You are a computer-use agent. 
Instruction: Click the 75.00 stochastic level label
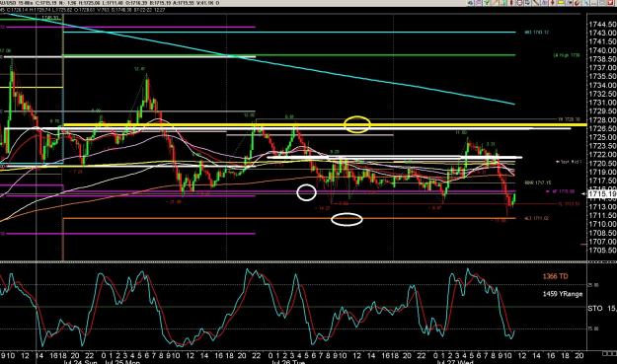pyautogui.click(x=593, y=328)
